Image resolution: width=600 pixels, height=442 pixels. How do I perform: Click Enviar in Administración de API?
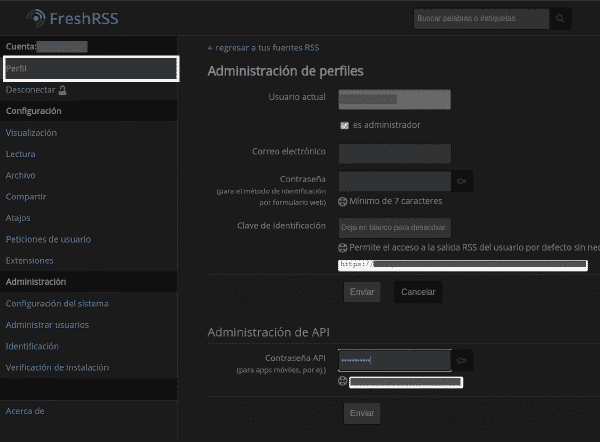pyautogui.click(x=362, y=413)
